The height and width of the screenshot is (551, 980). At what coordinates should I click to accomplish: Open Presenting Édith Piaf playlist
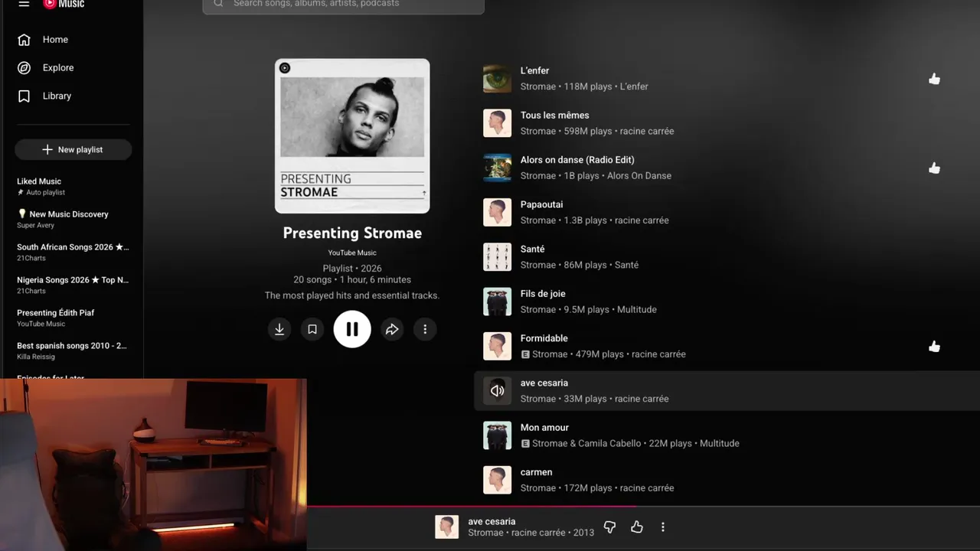coord(73,318)
